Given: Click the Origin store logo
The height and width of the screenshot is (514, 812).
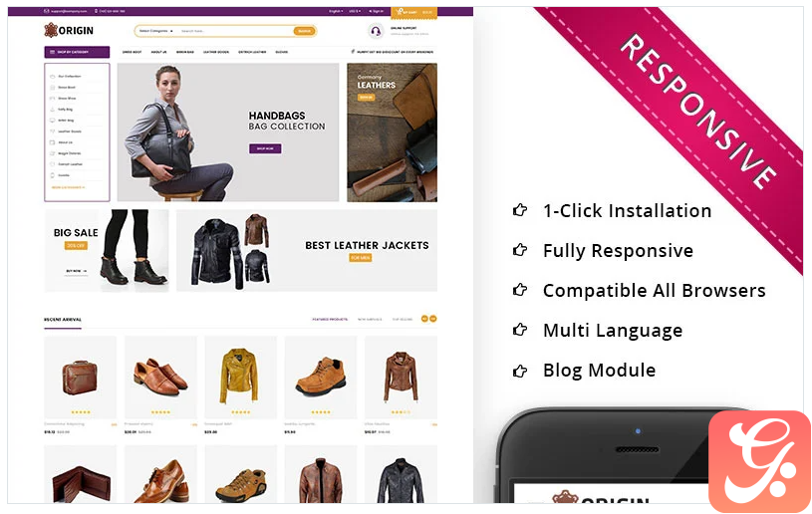Looking at the screenshot, I should click(69, 31).
